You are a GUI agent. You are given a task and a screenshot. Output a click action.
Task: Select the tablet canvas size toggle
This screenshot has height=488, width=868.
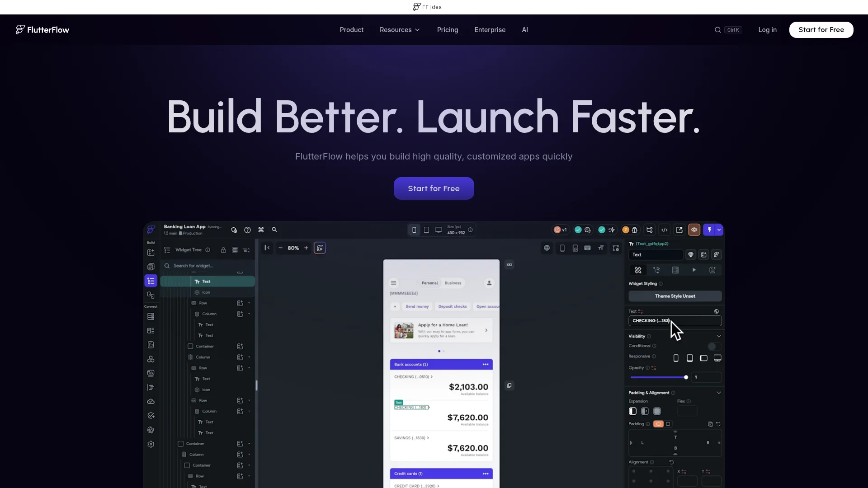(426, 230)
